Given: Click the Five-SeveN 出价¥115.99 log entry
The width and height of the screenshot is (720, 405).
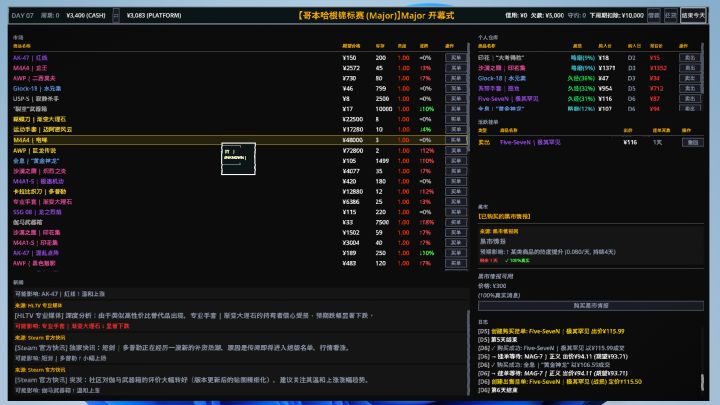Looking at the screenshot, I should 551,331.
